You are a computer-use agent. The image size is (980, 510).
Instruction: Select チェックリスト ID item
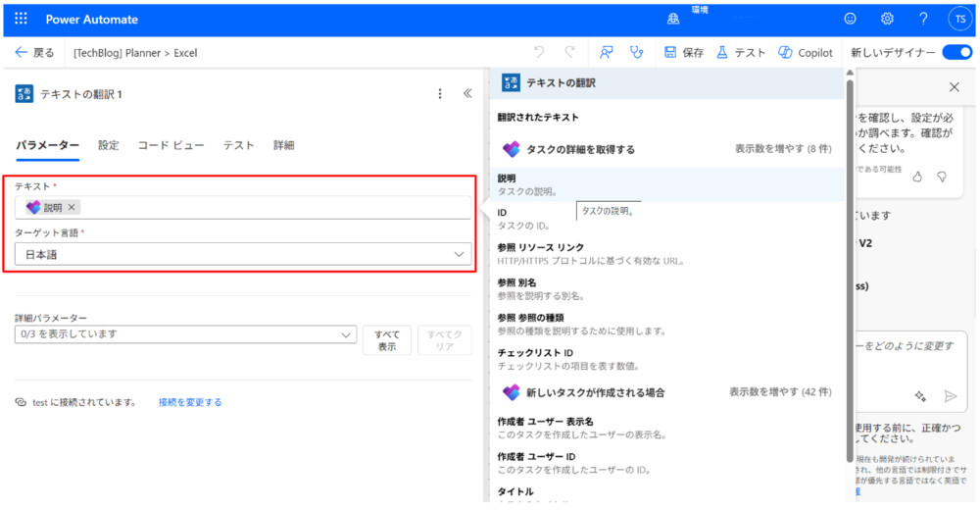[667, 359]
